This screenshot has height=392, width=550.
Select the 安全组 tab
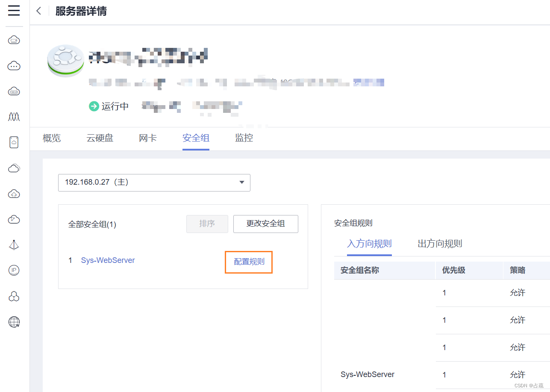(x=196, y=138)
